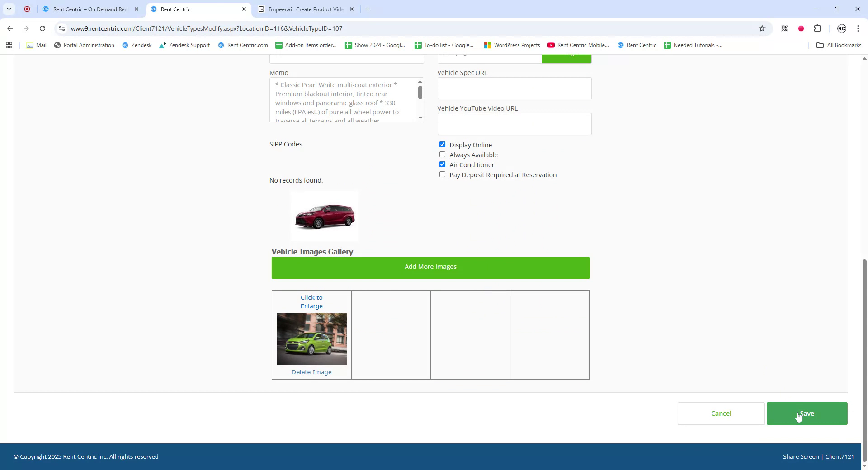Click the browser extensions puzzle icon
Viewport: 868px width, 470px height.
click(x=818, y=28)
